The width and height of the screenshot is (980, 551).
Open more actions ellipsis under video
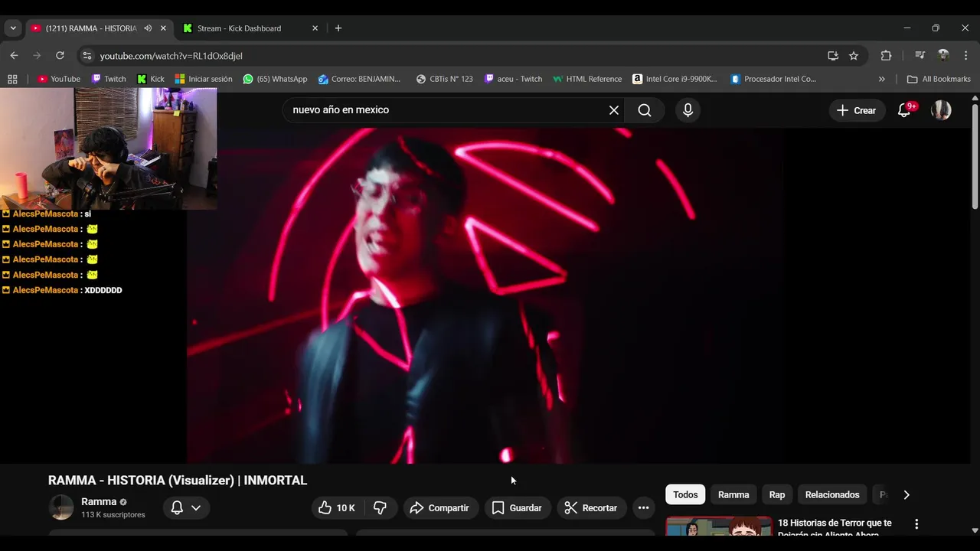[643, 508]
